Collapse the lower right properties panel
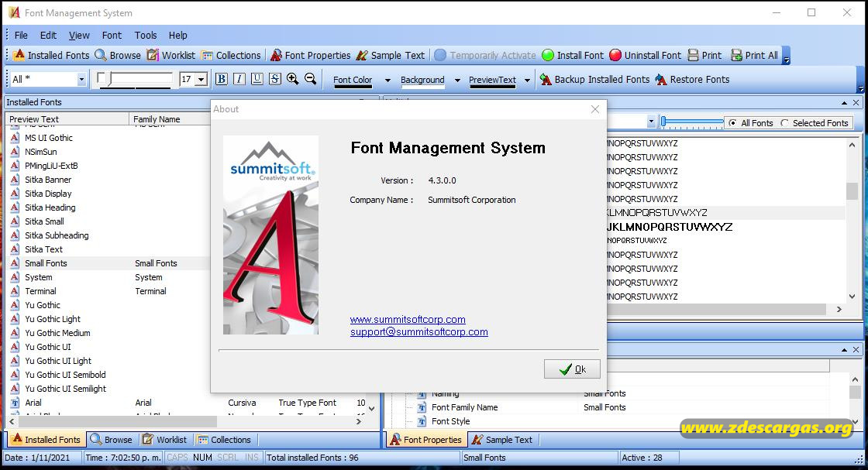 [844, 350]
